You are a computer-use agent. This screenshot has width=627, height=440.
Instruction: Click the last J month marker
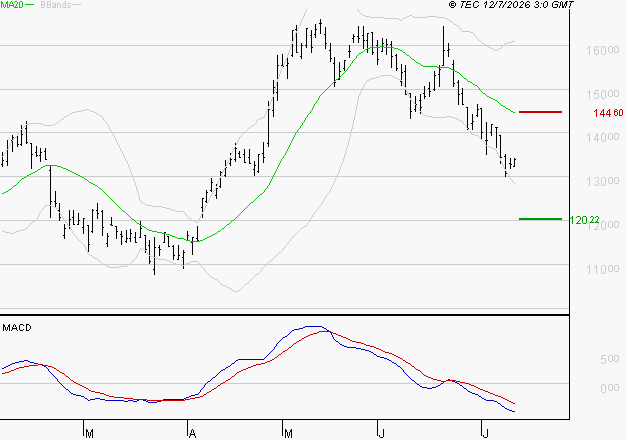coord(485,434)
